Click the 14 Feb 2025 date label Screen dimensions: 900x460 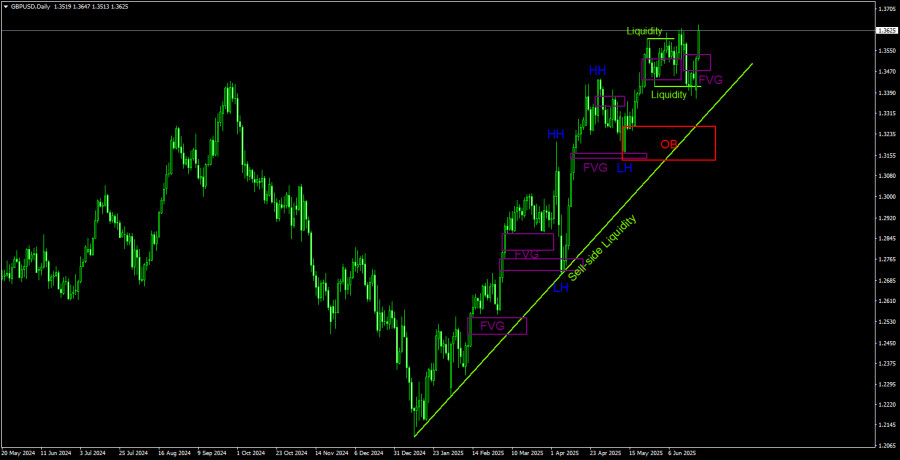[487, 453]
